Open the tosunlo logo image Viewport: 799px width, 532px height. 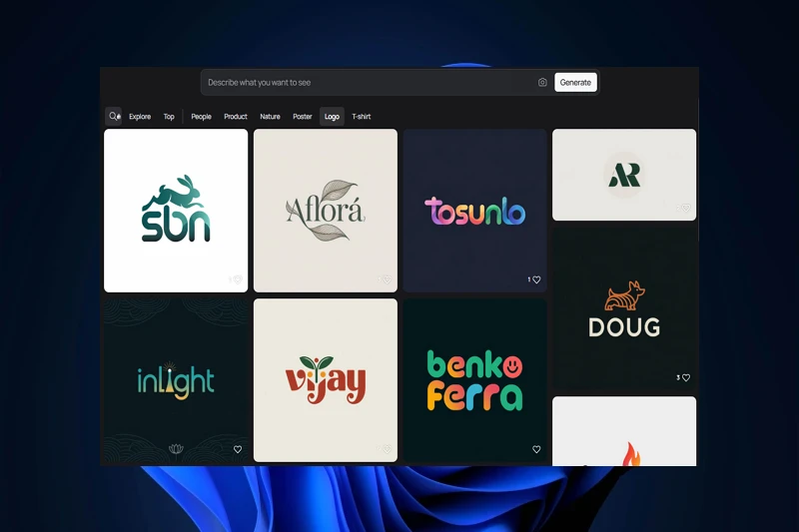click(475, 211)
